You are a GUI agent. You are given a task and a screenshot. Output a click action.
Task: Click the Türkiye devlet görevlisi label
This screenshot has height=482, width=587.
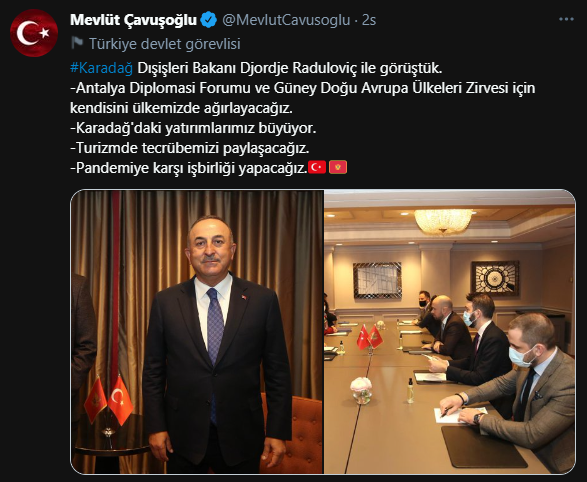click(x=165, y=44)
